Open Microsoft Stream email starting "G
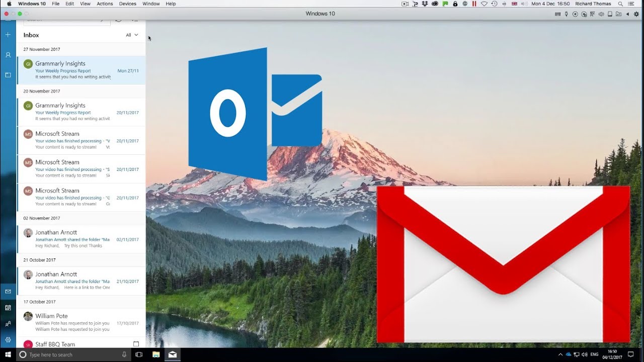The image size is (644, 362). tap(81, 197)
